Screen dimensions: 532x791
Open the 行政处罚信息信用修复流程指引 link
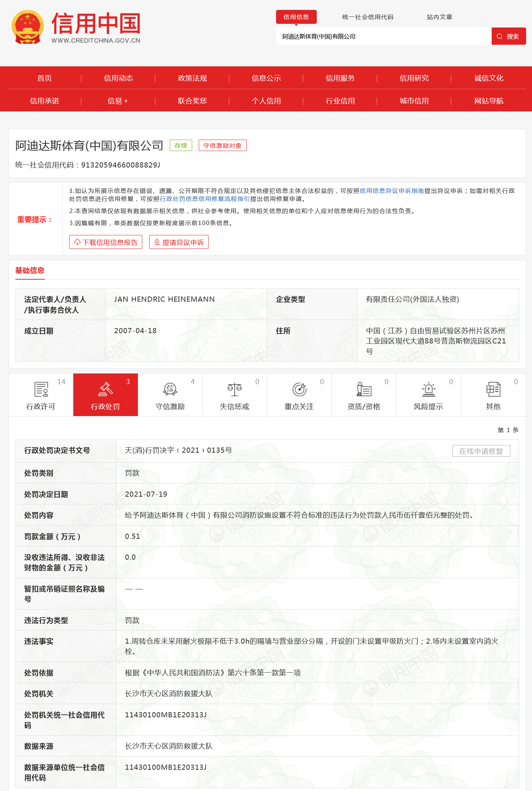click(205, 199)
